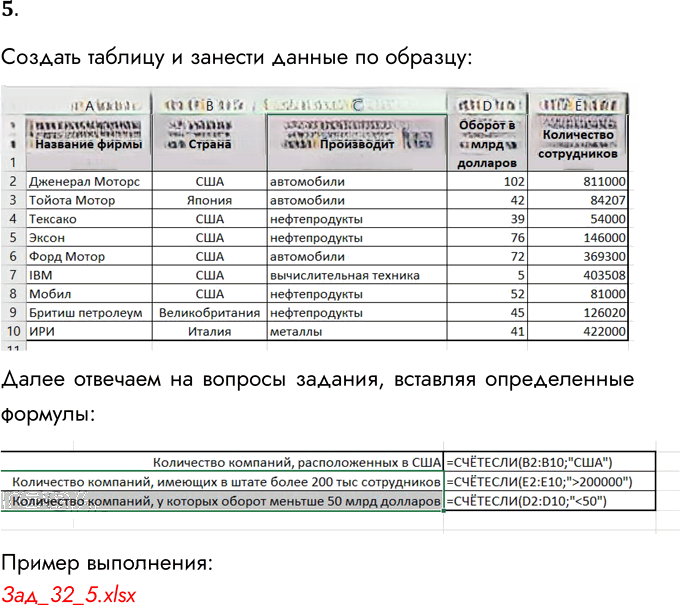The width and height of the screenshot is (680, 606).
Task: Click the 'Количество сотрудников' header cell
Action: (x=578, y=143)
